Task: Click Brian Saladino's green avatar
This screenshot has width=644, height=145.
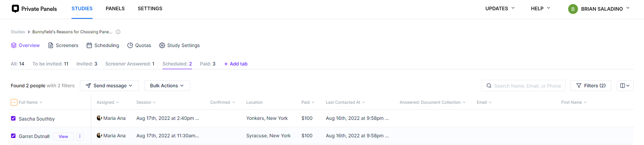Action: (x=573, y=9)
